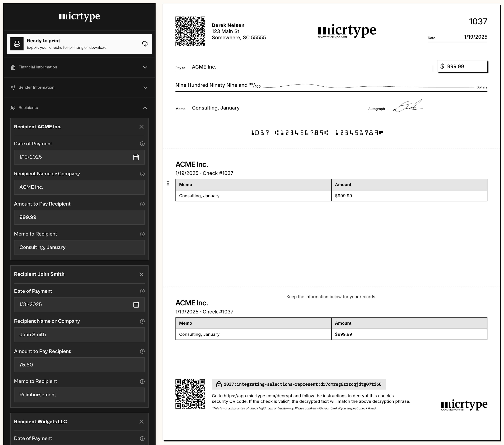Click the lock icon next to decryption phrase
Image resolution: width=504 pixels, height=445 pixels.
[x=219, y=384]
